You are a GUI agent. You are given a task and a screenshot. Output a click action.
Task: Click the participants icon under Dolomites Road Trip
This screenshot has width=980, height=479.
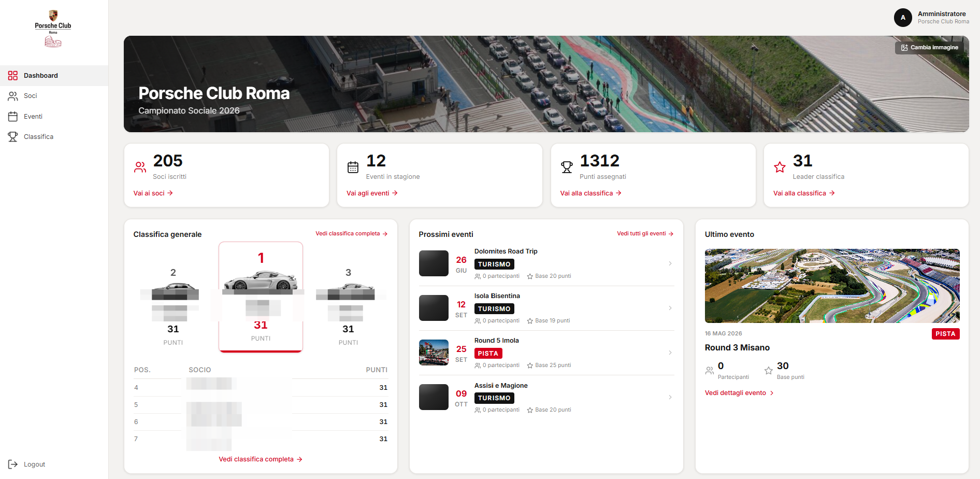point(478,276)
